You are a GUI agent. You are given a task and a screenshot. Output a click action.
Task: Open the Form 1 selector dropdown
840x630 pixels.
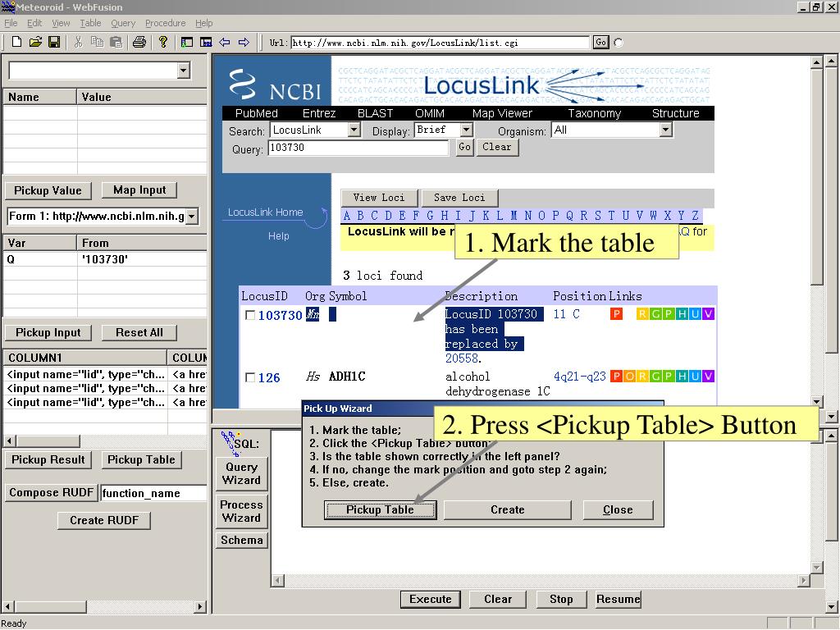pos(192,217)
